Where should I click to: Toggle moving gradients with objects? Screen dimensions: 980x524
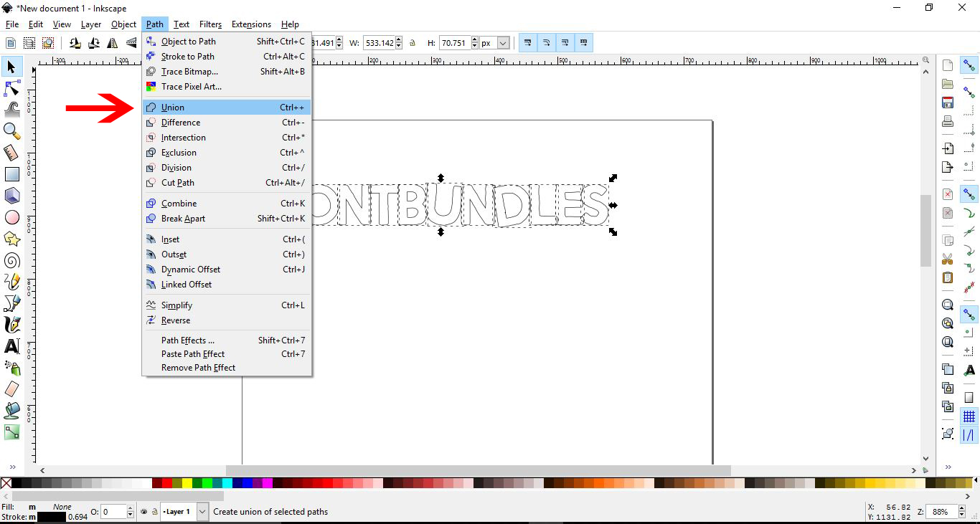[x=565, y=43]
